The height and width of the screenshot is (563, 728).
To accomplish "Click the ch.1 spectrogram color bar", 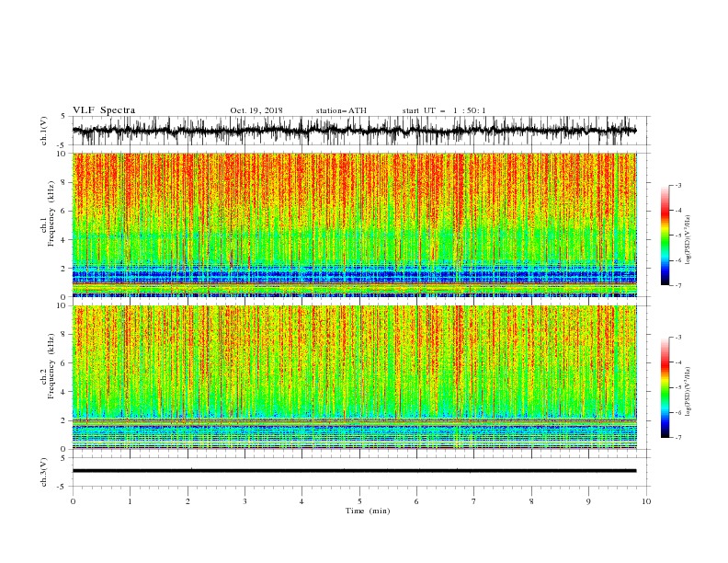I will pyautogui.click(x=665, y=235).
